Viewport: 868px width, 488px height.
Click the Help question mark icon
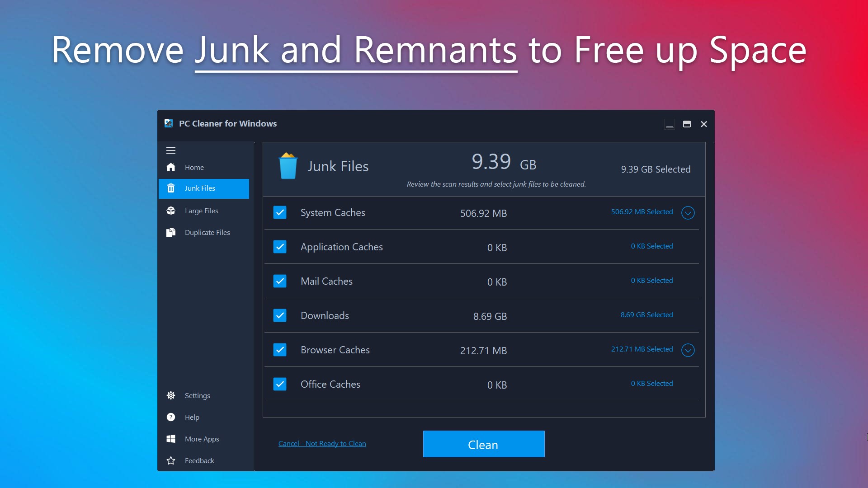171,417
